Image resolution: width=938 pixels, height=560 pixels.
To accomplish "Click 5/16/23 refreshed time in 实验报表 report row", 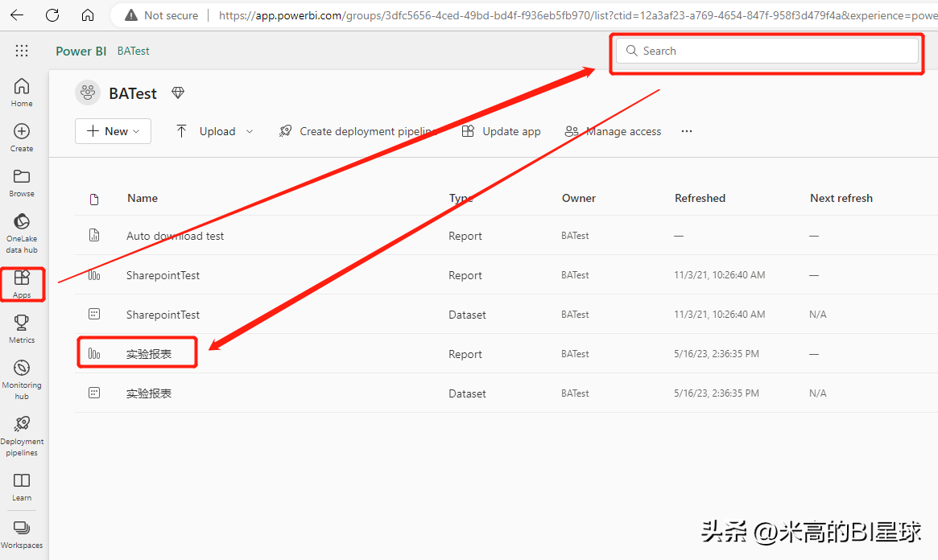I will tap(716, 354).
